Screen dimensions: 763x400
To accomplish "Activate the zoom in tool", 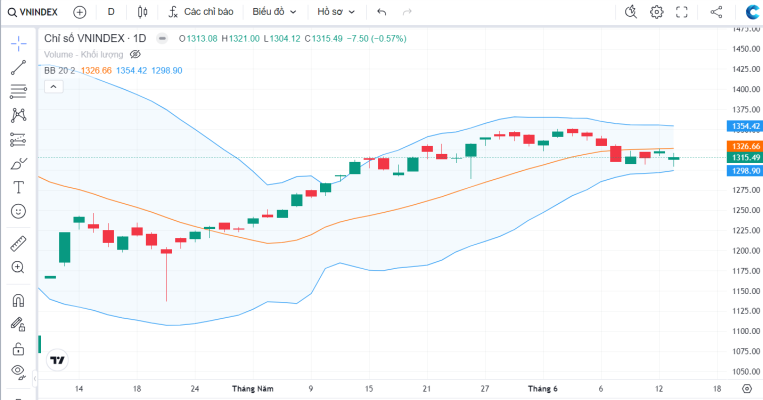I will pyautogui.click(x=18, y=267).
